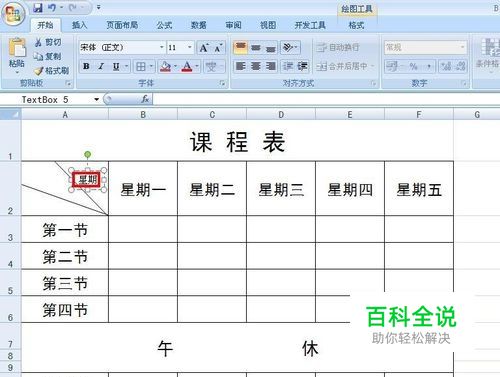Open the fill color dropdown arrow
This screenshot has width=500, height=377.
click(x=176, y=67)
